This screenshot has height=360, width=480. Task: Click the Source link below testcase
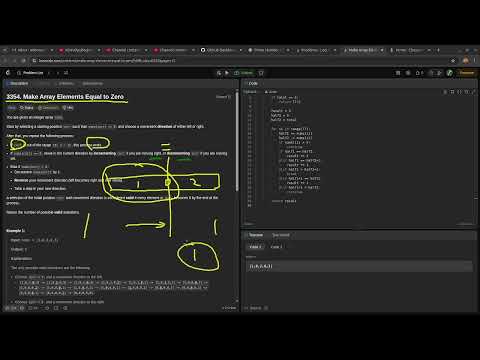pos(256,308)
